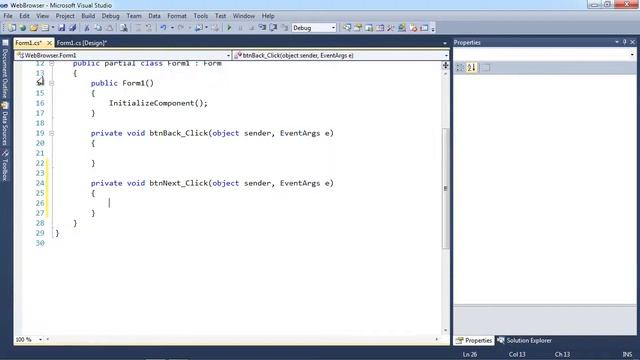Screen dimensions: 640x360
Task: Sort properties alphabetically in Properties panel
Action: (472, 68)
